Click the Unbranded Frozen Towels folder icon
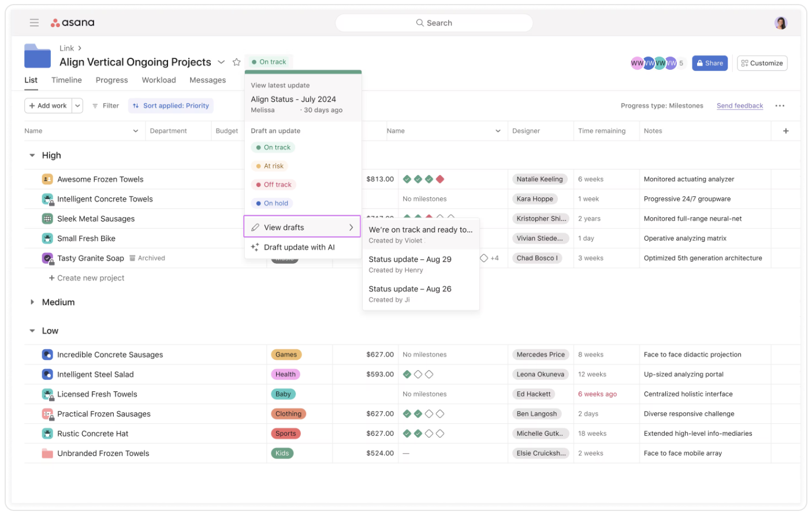Viewport: 812px width, 515px height. pos(47,453)
